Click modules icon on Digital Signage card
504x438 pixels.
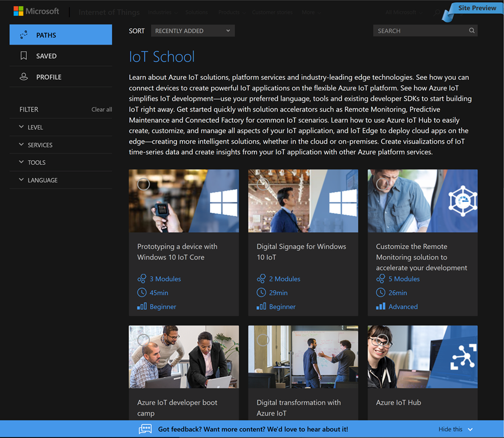(261, 279)
